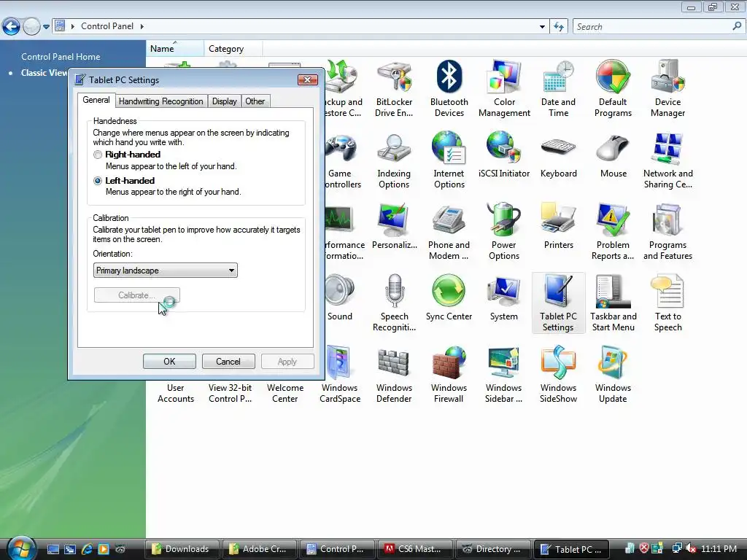The image size is (747, 560).
Task: Open System icon
Action: (x=503, y=298)
